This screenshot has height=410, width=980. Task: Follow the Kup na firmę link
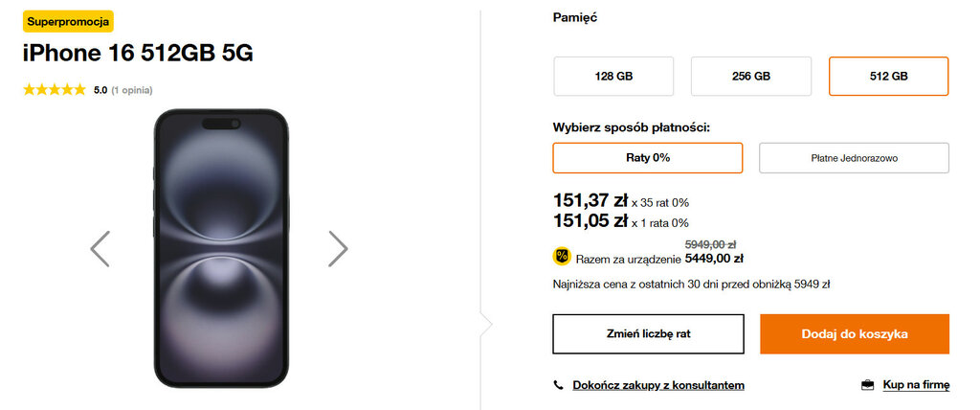click(x=916, y=385)
